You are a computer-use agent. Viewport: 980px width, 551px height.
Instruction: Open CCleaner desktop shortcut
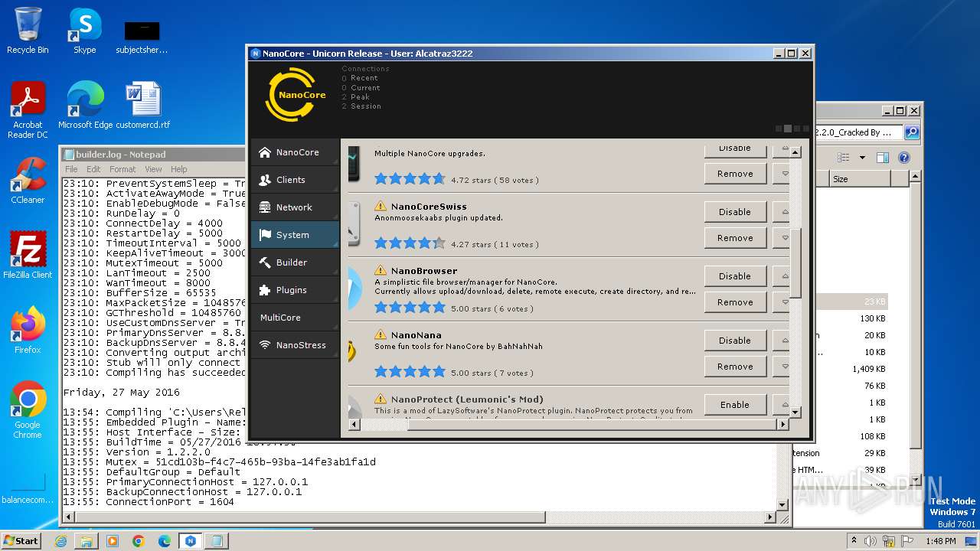(x=28, y=181)
